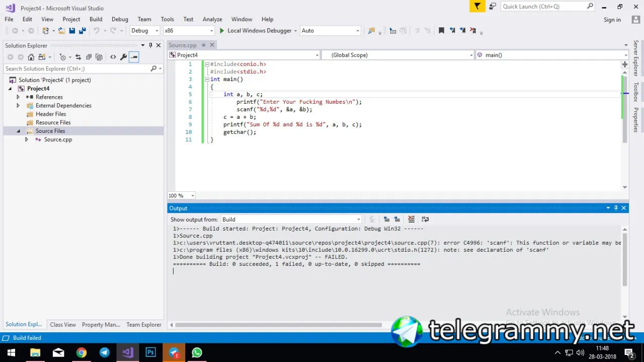Click the Save All multi-disk icon
644x362 pixels.
tap(83, 31)
